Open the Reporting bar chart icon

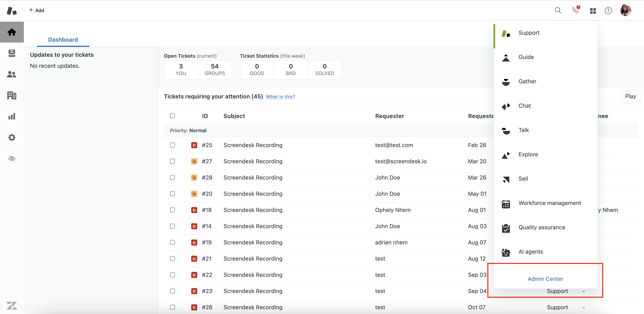(x=12, y=116)
